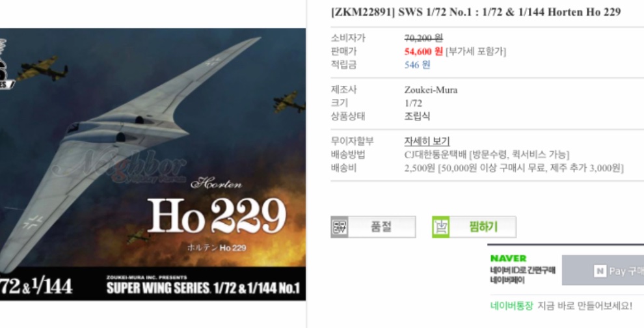Click the N Pay 구매 purchase button

tap(602, 271)
